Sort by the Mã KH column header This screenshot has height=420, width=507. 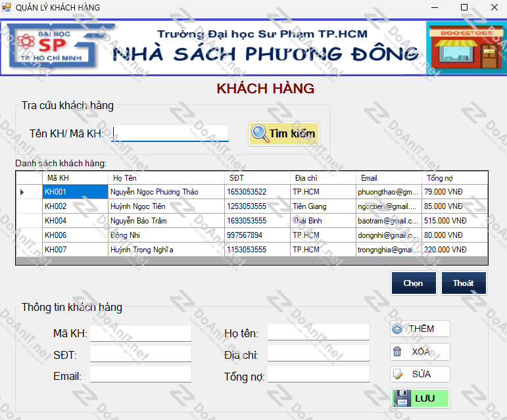click(75, 178)
